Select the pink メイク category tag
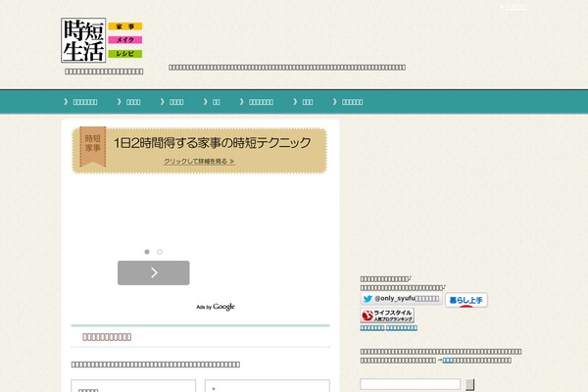588x392 pixels. [124, 40]
